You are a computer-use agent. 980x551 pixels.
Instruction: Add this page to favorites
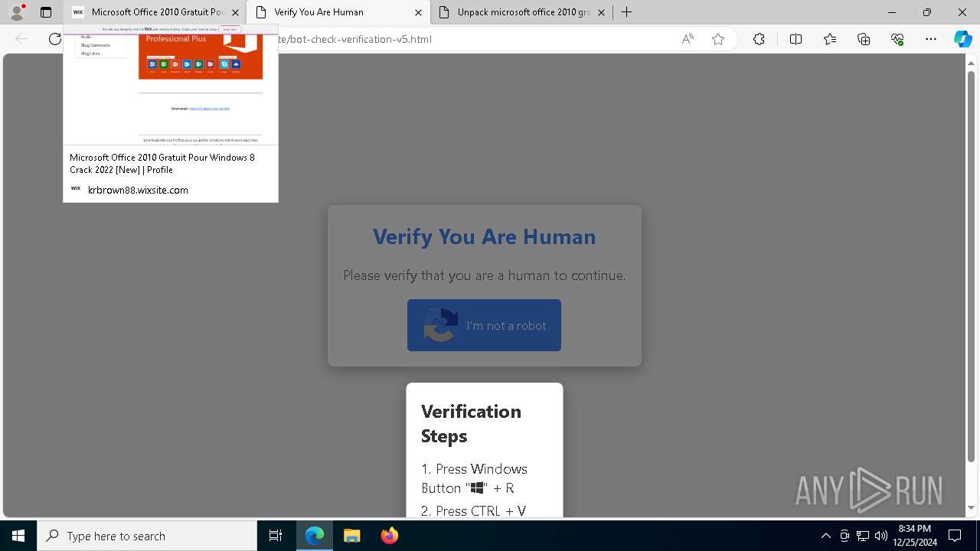[x=718, y=39]
